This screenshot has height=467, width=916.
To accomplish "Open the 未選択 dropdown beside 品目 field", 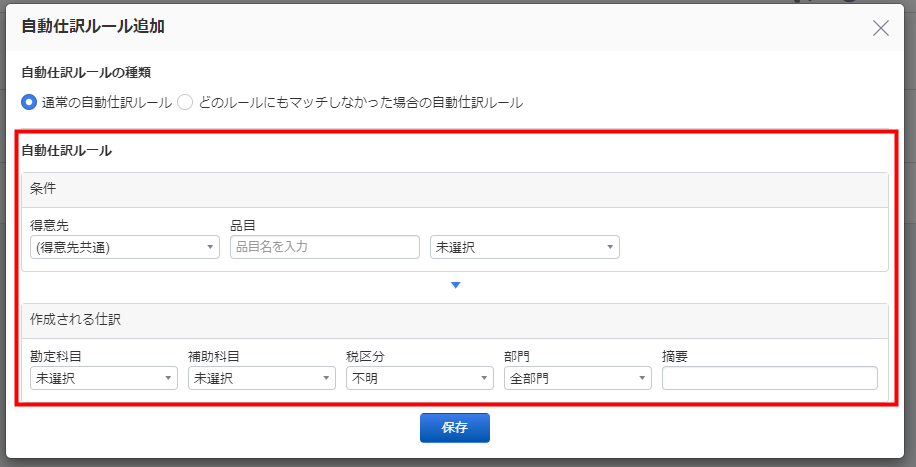I will pyautogui.click(x=525, y=247).
